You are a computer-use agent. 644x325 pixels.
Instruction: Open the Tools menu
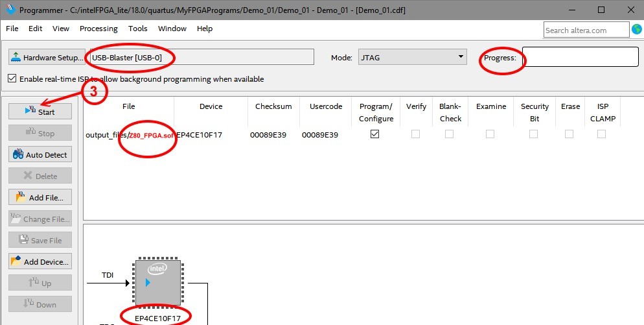[x=137, y=29]
